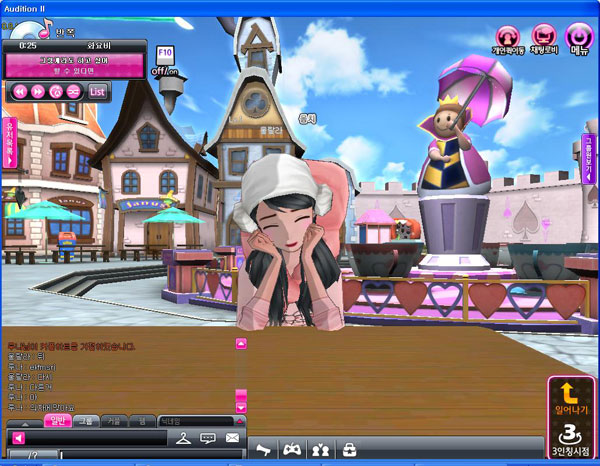This screenshot has width=600, height=466.
Task: Toggle shuffle mode in music player
Action: (x=73, y=91)
